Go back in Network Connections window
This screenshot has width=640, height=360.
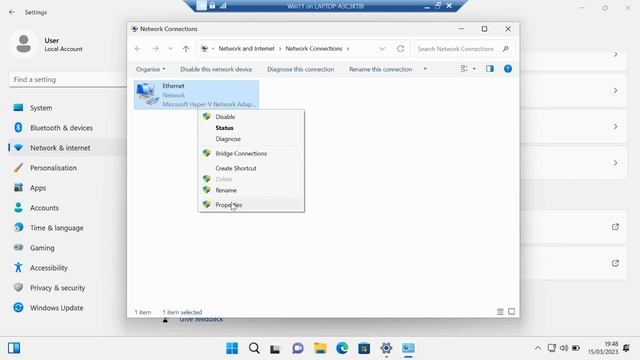(x=138, y=49)
